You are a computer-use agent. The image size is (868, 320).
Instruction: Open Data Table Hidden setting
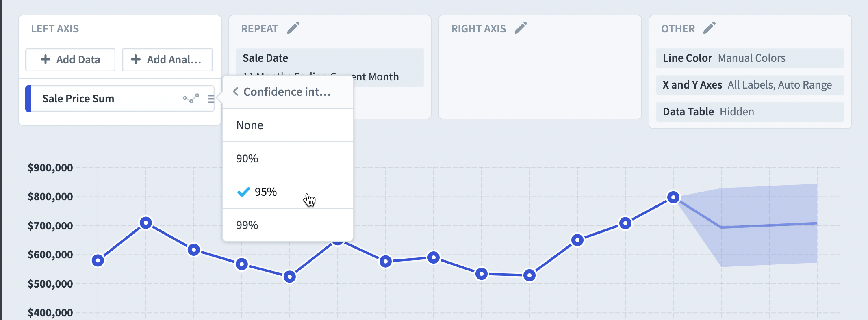click(x=750, y=112)
